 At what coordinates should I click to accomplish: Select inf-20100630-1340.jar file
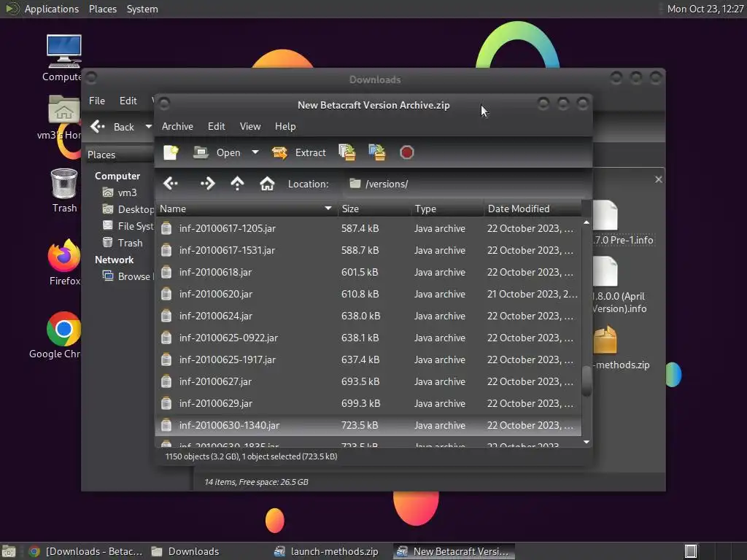pos(368,426)
